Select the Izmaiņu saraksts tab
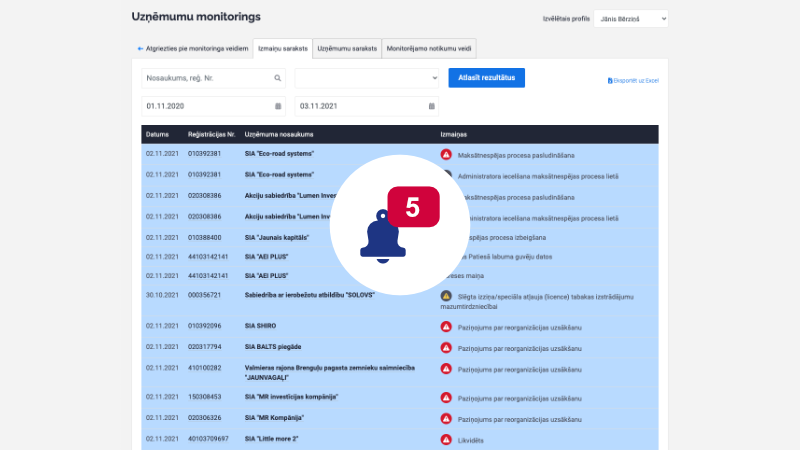This screenshot has height=450, width=800. (x=282, y=48)
